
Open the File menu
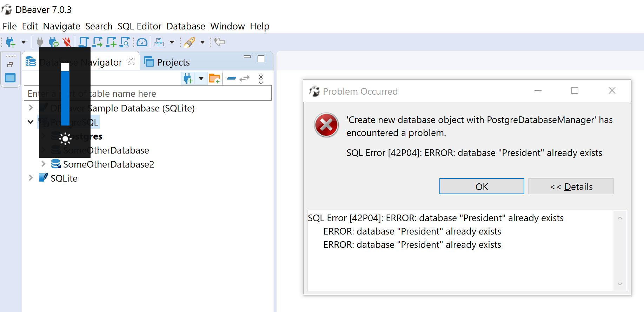pyautogui.click(x=9, y=26)
